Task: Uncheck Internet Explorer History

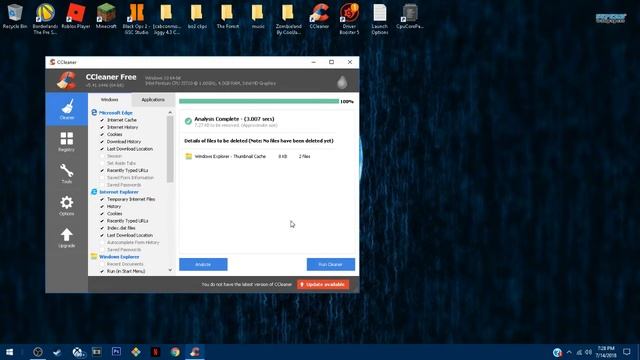Action: (102, 207)
